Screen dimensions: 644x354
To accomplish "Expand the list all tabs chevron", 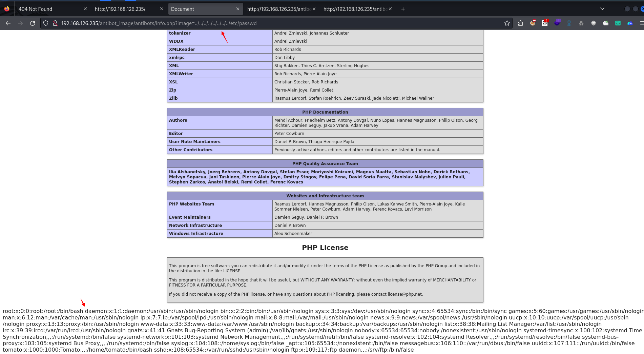I will [x=602, y=9].
